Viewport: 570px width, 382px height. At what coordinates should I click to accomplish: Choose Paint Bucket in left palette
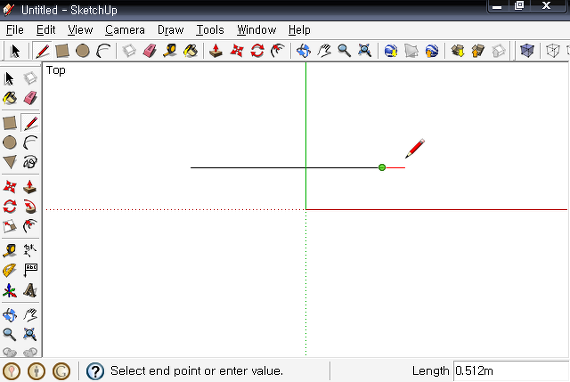(x=10, y=98)
